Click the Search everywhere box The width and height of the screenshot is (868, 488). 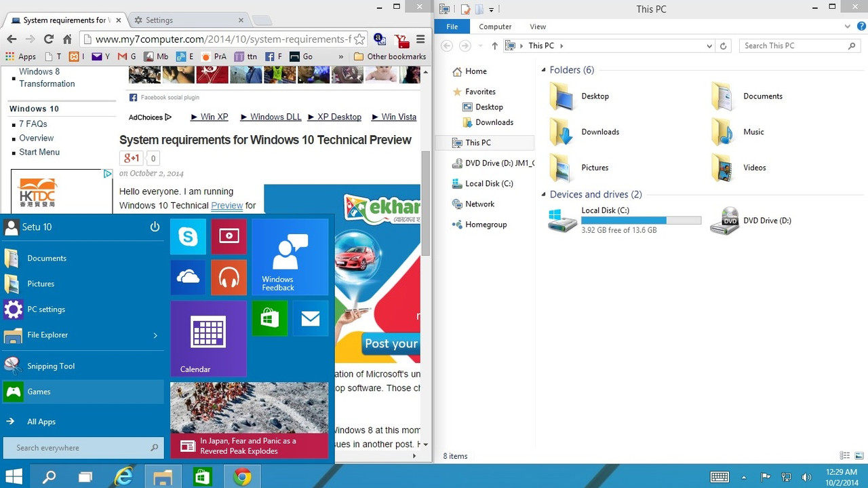83,448
